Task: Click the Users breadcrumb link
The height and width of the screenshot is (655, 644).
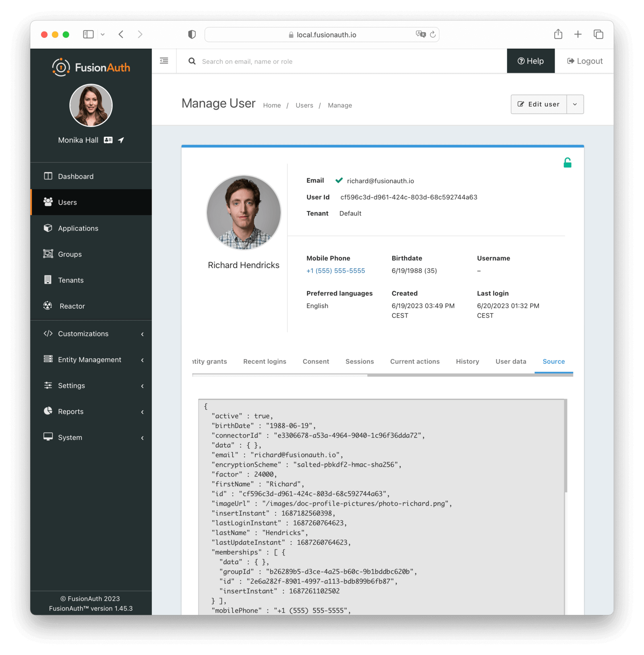Action: pyautogui.click(x=304, y=105)
